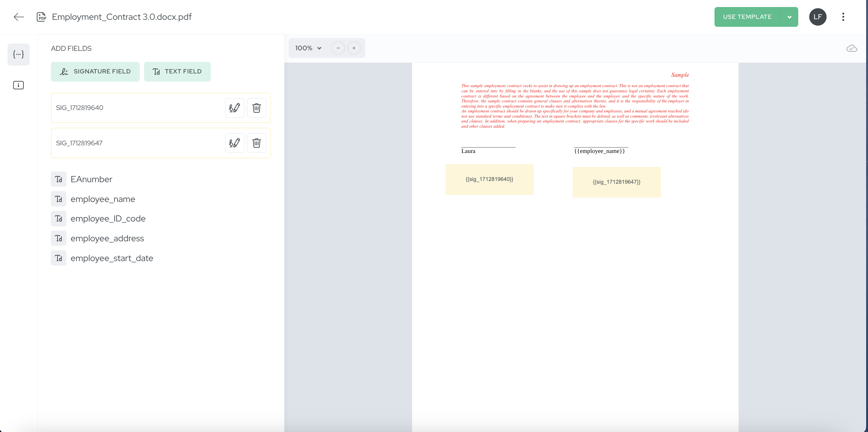Click the cloud saved status icon

852,48
